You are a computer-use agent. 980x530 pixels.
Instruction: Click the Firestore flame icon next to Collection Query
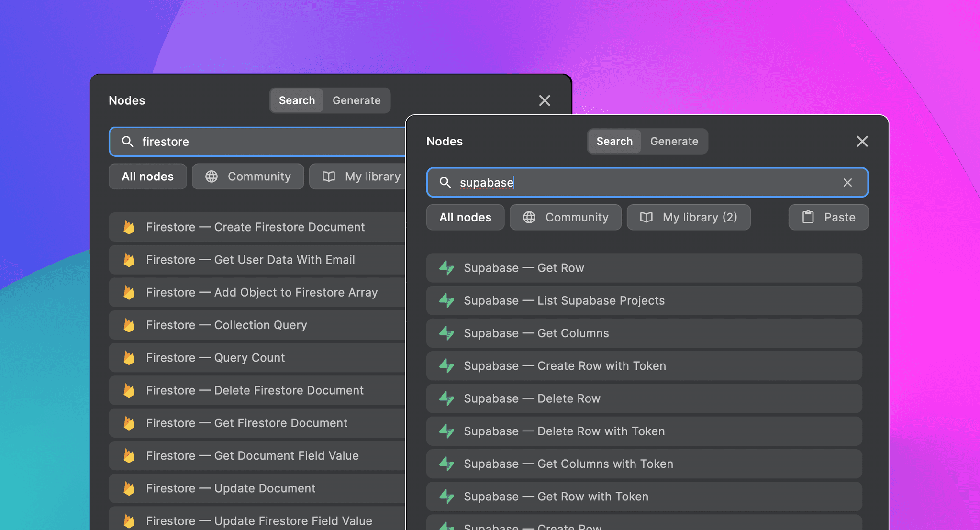(129, 325)
